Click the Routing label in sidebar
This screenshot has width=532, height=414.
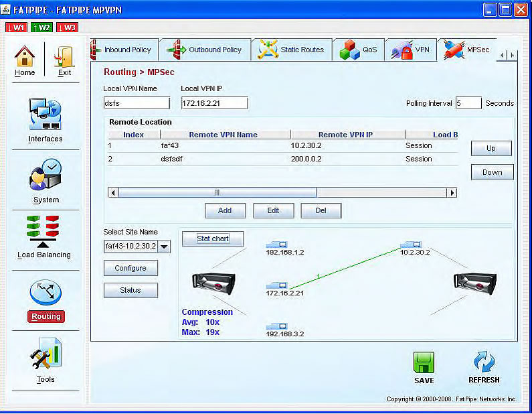[x=46, y=316]
